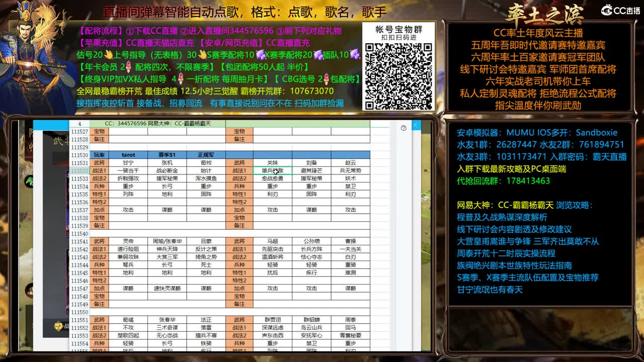Click the '浑水摸鱼' cell
644x362 pixels.
point(206,178)
